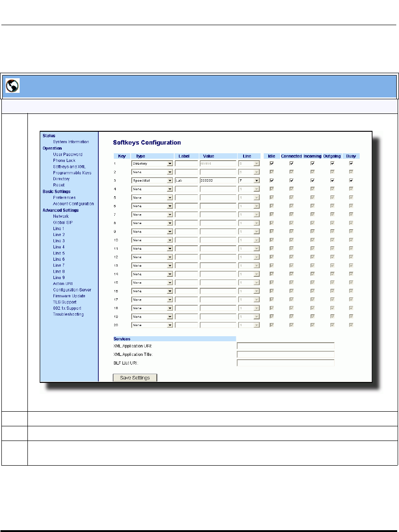Open Type dropdown for key 2

coord(152,172)
